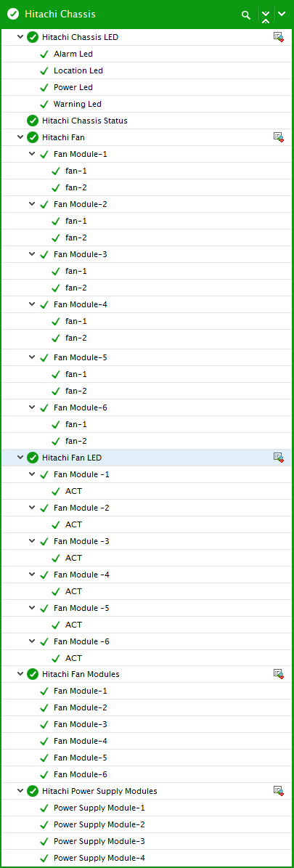Click the Hitachi Chassis title check icon
This screenshot has height=868, width=294.
point(13,15)
